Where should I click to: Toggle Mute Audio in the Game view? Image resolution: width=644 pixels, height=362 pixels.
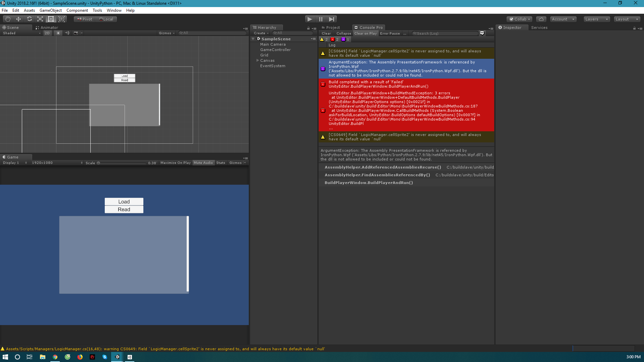pyautogui.click(x=203, y=163)
